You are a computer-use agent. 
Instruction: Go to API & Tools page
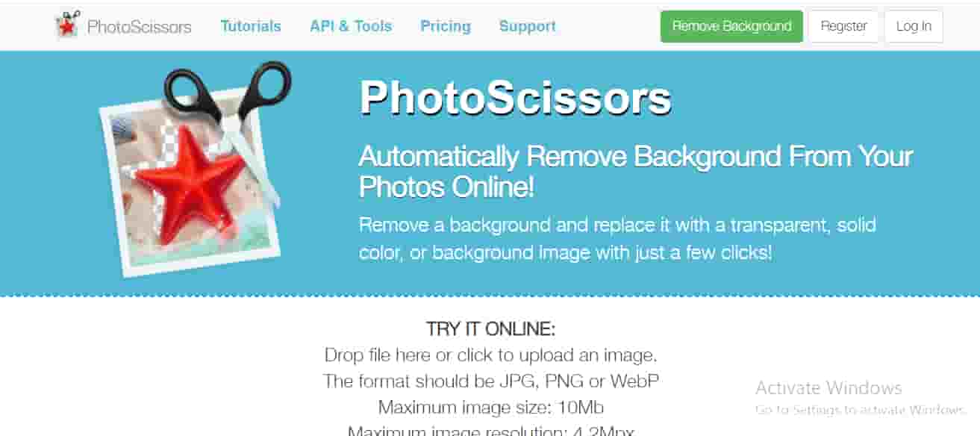[x=351, y=26]
